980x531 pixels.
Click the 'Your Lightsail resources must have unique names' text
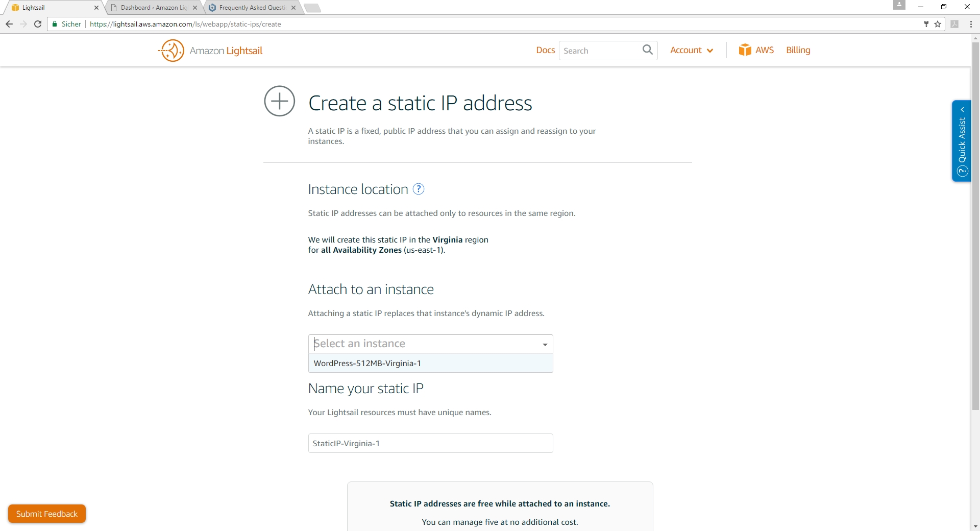click(400, 412)
